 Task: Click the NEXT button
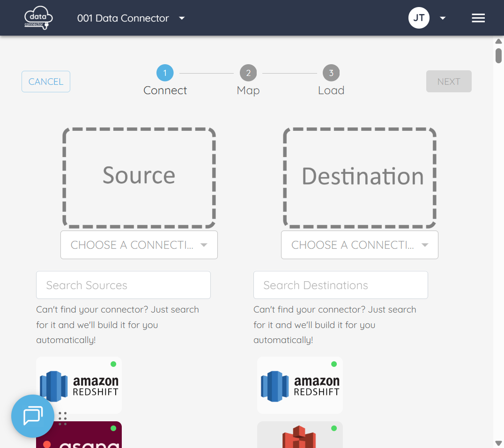[449, 82]
